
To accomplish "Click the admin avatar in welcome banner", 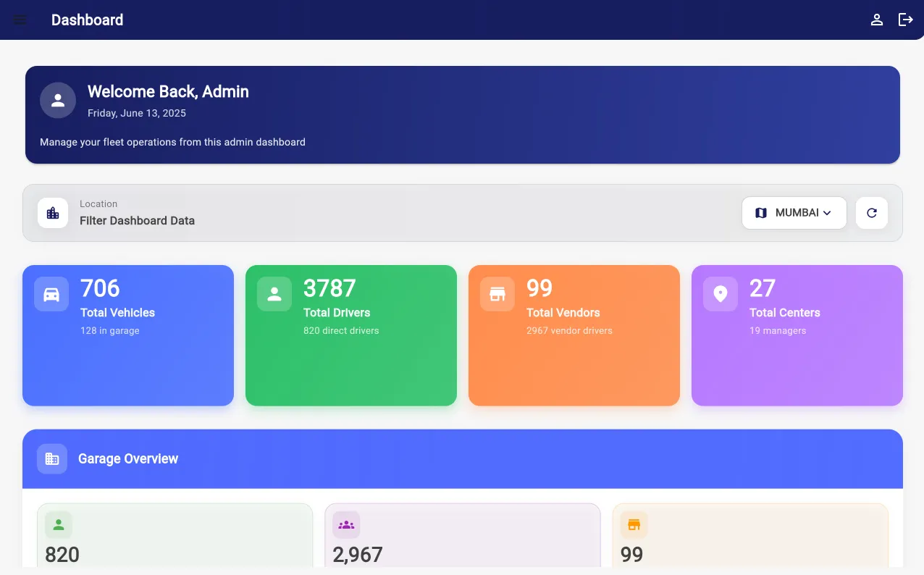I will (x=58, y=100).
